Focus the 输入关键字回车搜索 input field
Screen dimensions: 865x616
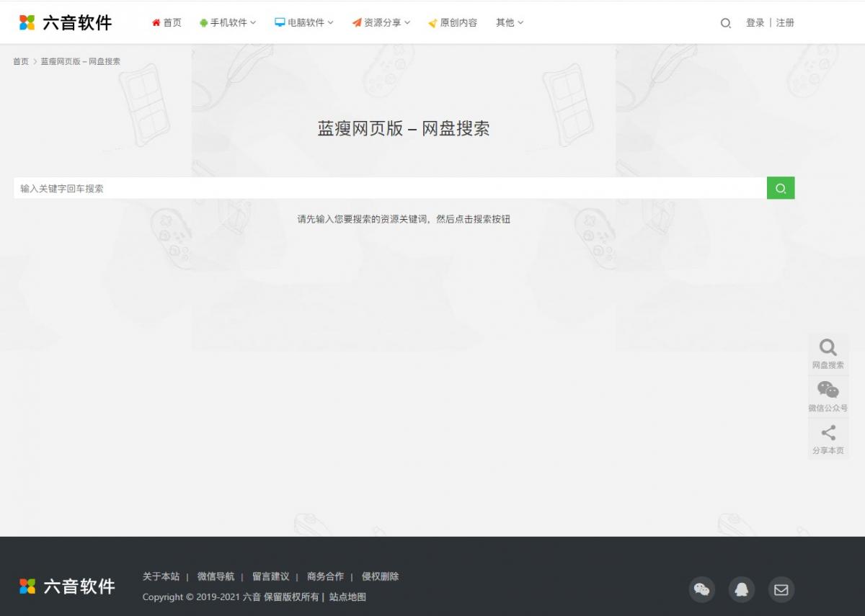[x=389, y=188]
